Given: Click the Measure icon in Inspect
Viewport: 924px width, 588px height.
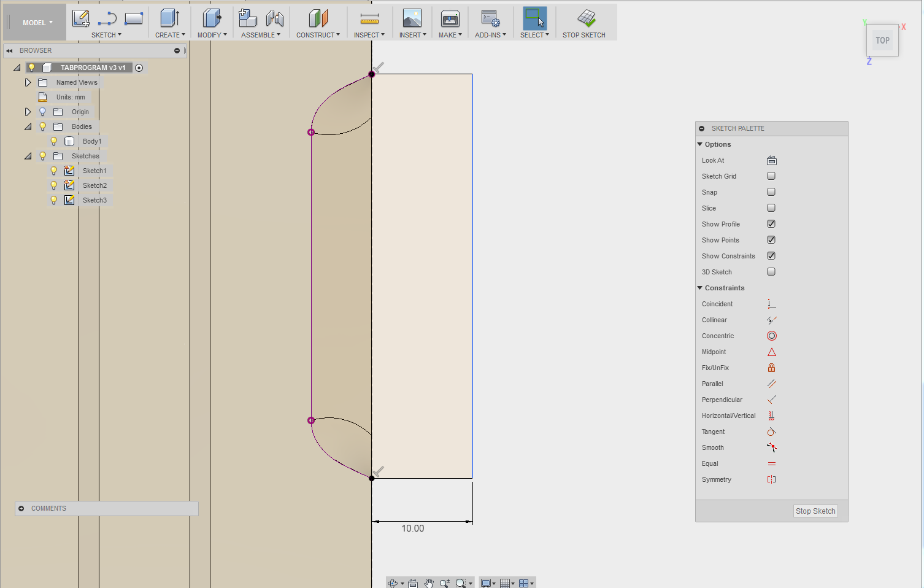Looking at the screenshot, I should coord(369,19).
